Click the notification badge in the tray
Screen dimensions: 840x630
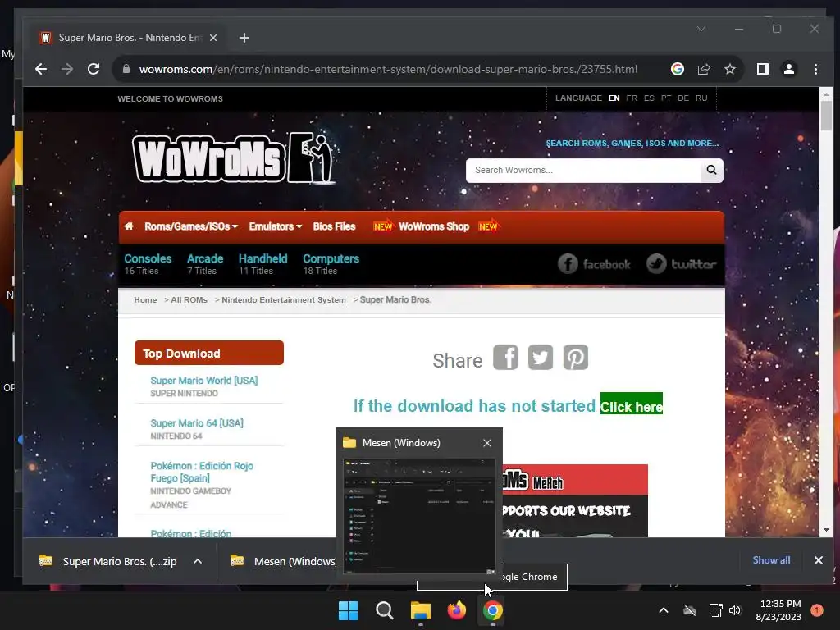(817, 610)
